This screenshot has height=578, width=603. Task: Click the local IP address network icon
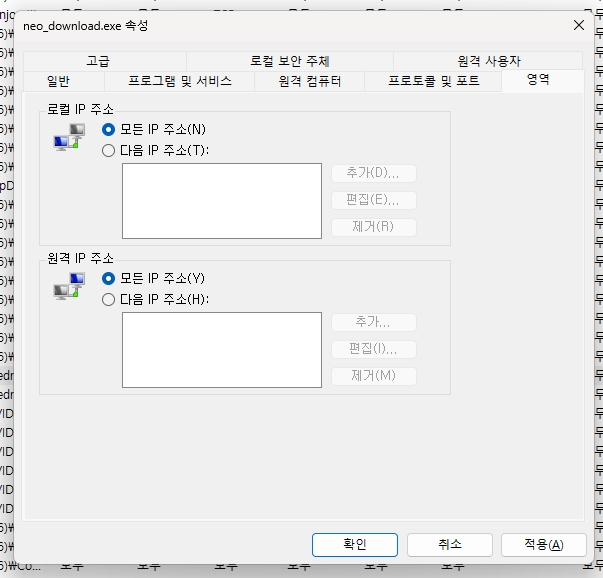[x=69, y=140]
